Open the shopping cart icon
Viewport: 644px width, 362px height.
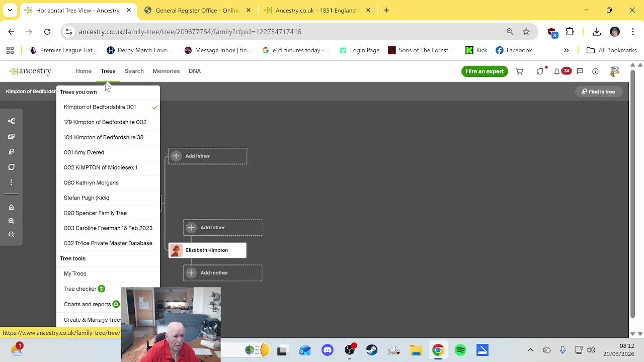tap(519, 71)
